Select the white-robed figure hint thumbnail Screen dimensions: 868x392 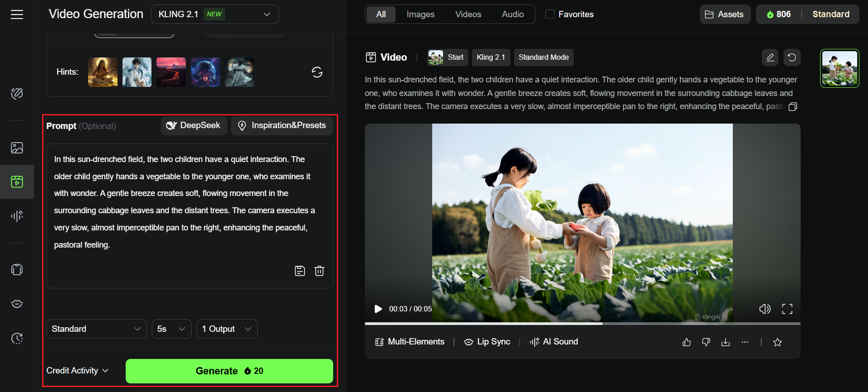[137, 72]
